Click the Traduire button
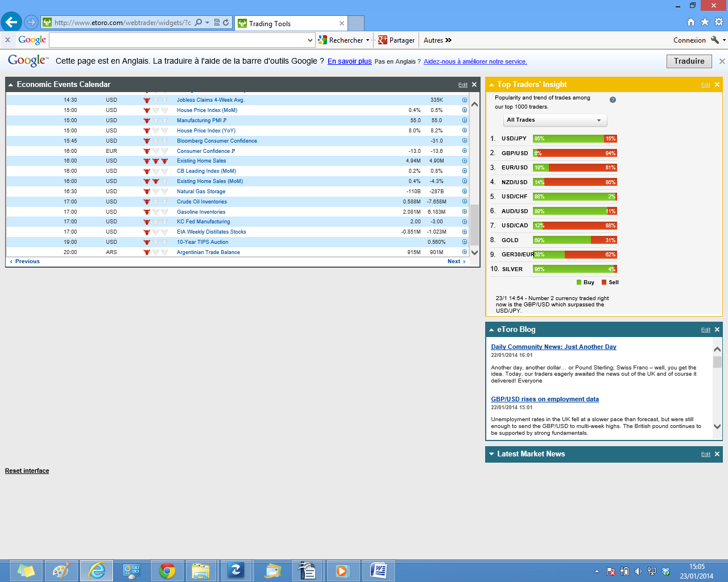 coord(689,61)
